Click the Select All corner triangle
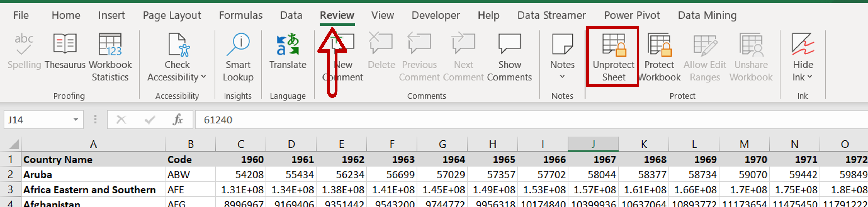 point(14,144)
